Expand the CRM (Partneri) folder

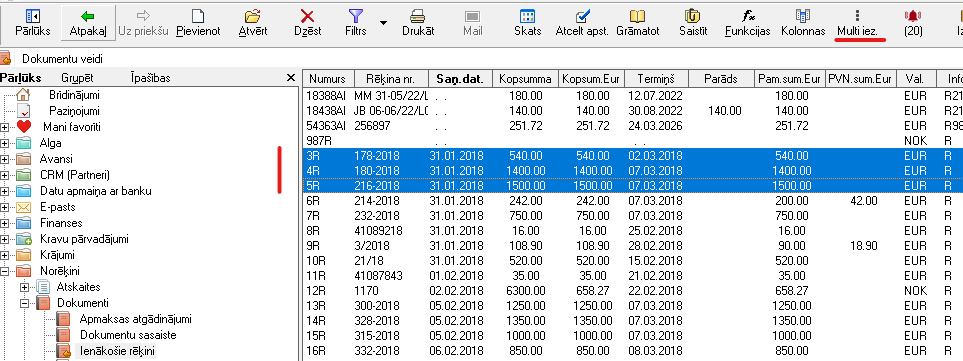[x=5, y=175]
